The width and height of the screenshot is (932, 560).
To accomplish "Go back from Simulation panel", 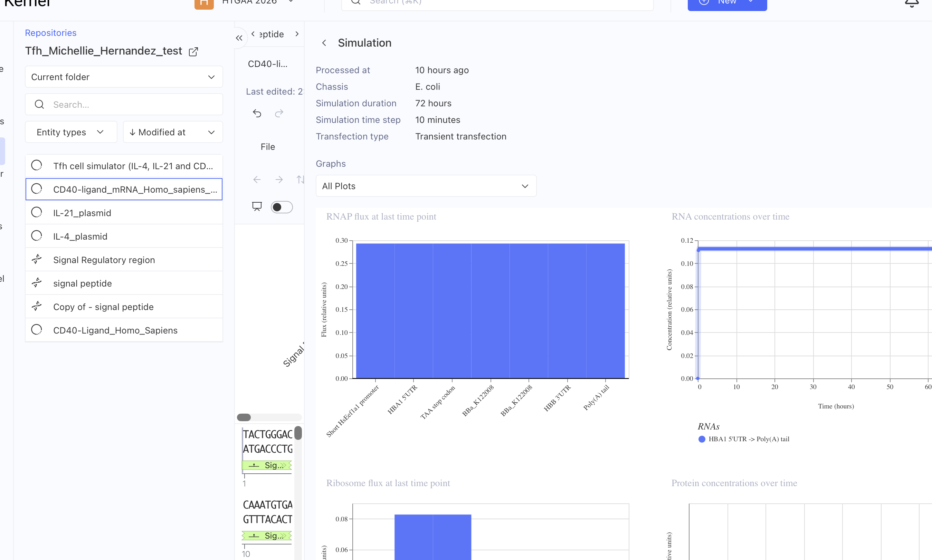I will pos(324,43).
